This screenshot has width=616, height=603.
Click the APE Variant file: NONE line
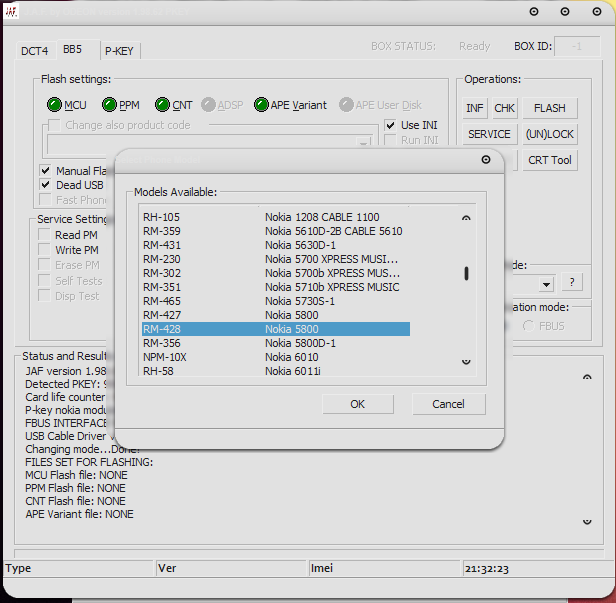79,514
